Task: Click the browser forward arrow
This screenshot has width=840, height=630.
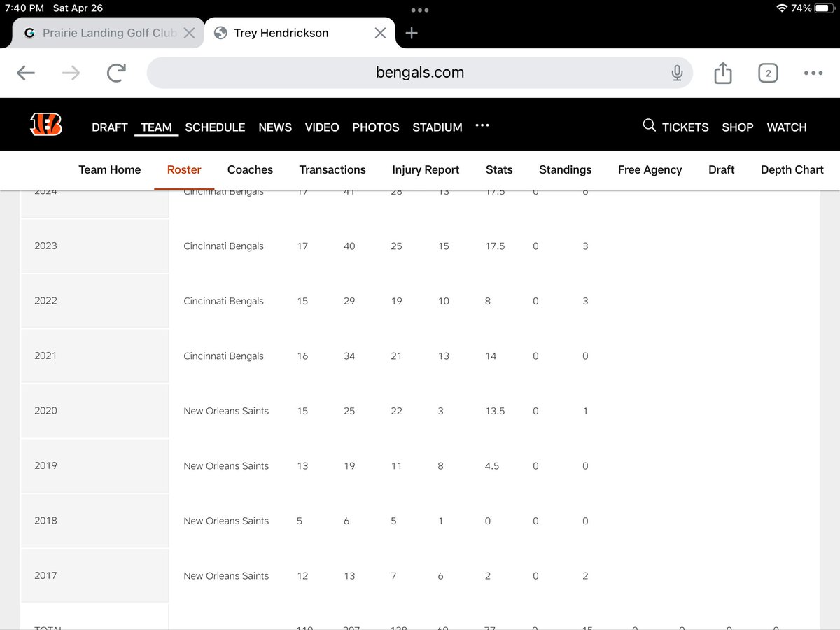Action: pos(71,73)
